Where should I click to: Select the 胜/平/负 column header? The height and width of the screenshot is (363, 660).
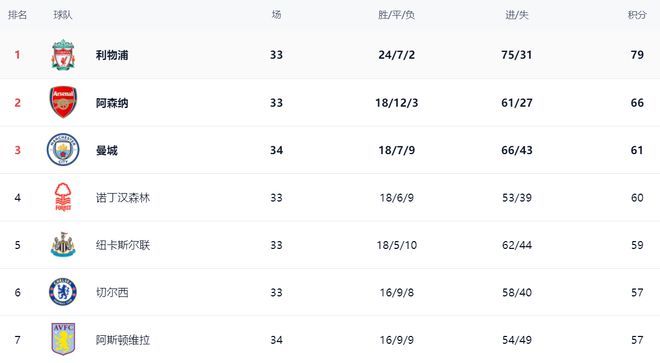pyautogui.click(x=397, y=15)
